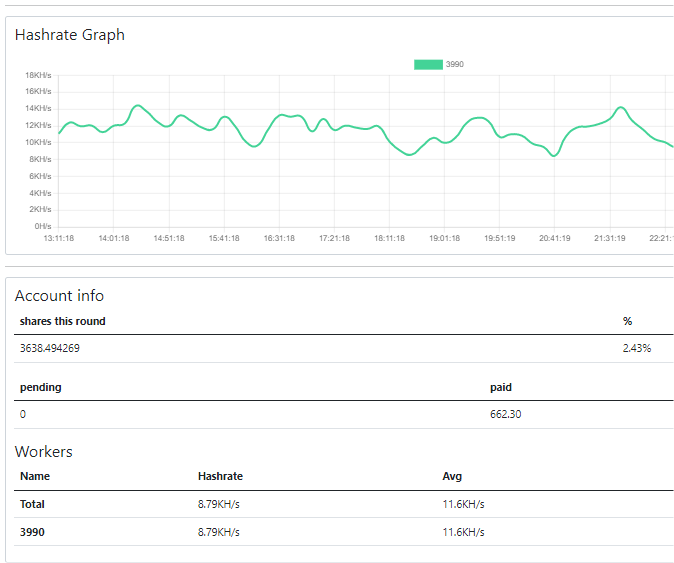This screenshot has height=563, width=674.
Task: Click the shares this round column header
Action: [62, 321]
